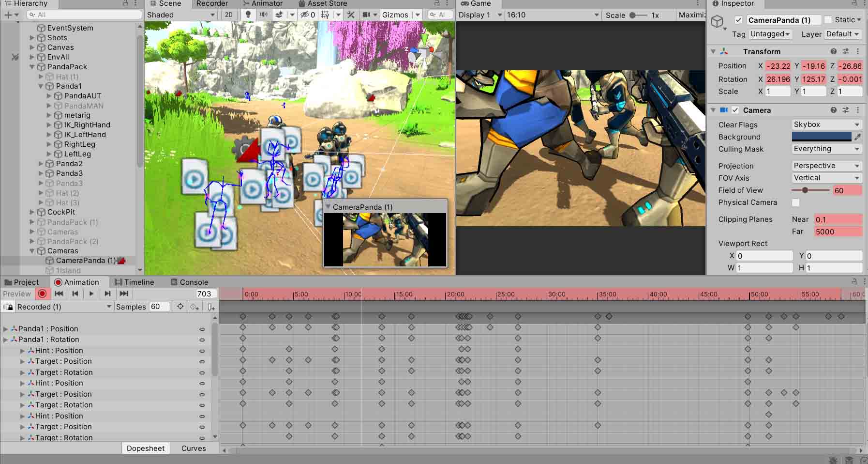Switch to the Timeline tab
The width and height of the screenshot is (868, 464).
pyautogui.click(x=135, y=282)
